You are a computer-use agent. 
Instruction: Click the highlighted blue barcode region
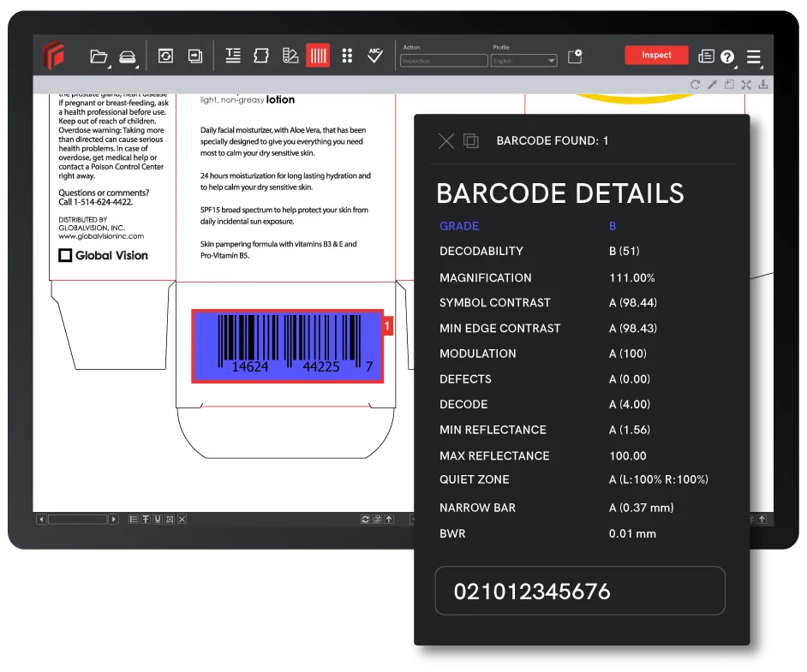(x=287, y=346)
